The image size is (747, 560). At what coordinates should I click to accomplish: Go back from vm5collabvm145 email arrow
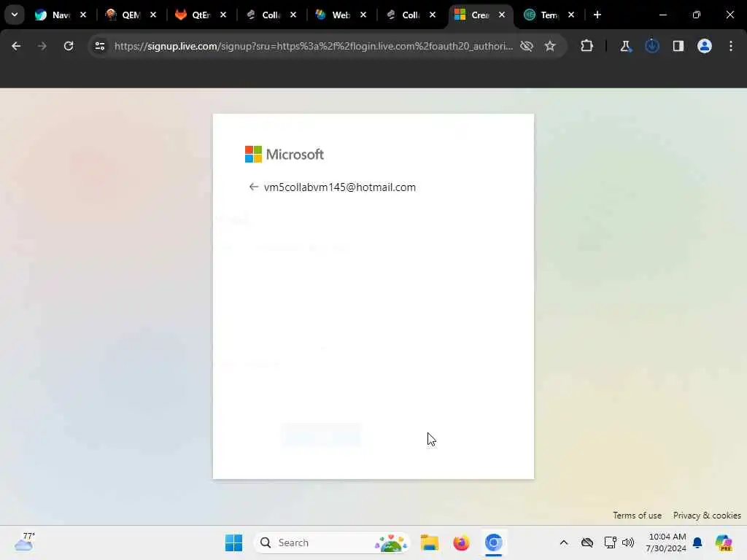click(x=253, y=187)
